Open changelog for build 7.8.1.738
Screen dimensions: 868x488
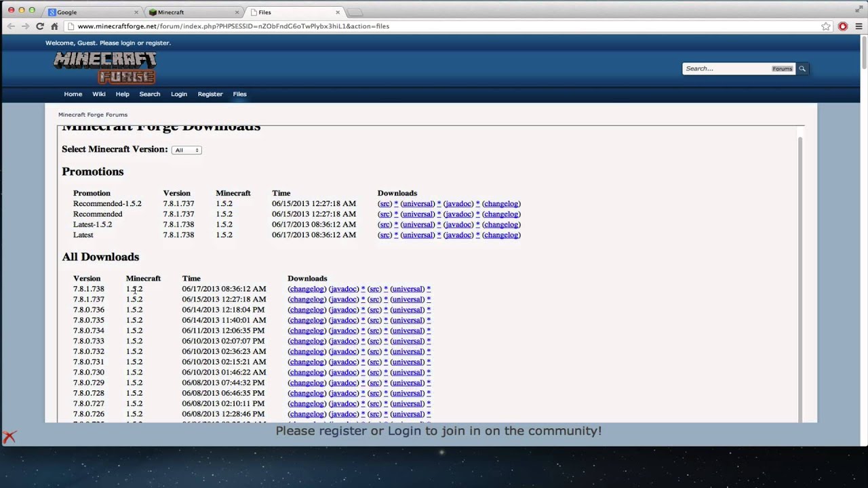(x=307, y=289)
